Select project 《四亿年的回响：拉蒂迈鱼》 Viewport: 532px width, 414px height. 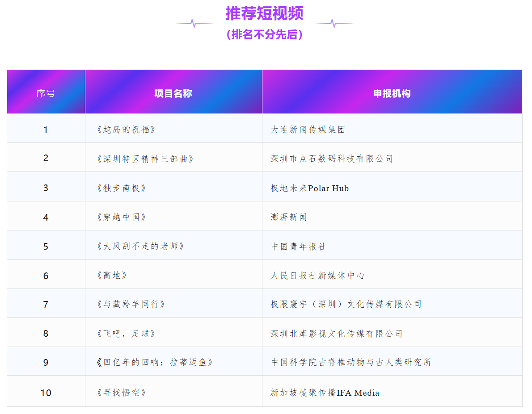click(x=154, y=362)
